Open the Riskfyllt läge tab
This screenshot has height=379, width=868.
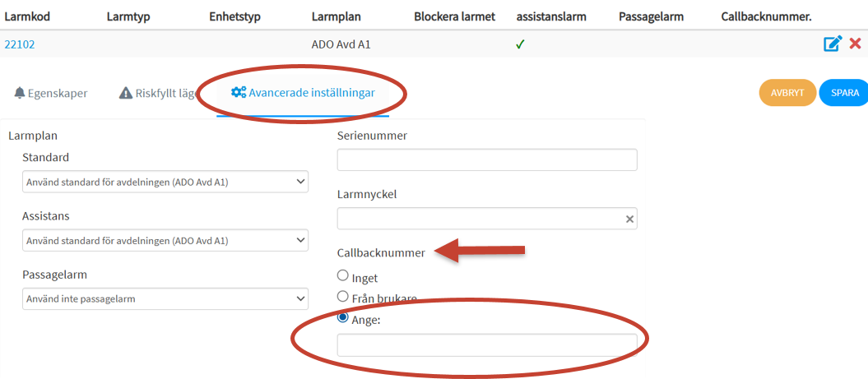159,93
